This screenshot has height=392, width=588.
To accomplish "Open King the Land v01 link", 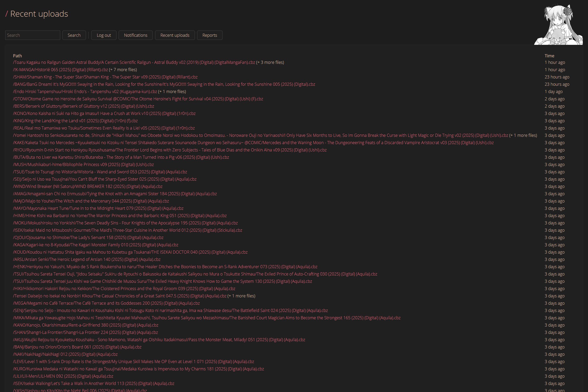I will pos(75,121).
